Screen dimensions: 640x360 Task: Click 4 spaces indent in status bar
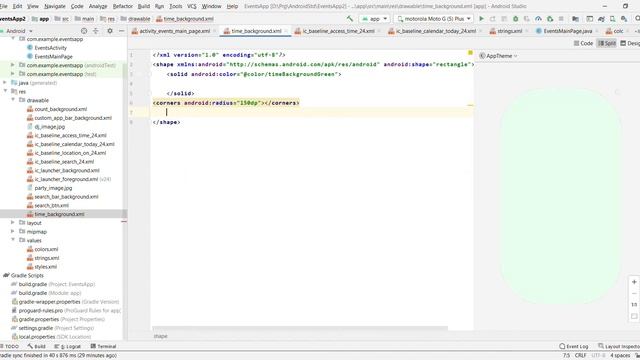point(620,356)
